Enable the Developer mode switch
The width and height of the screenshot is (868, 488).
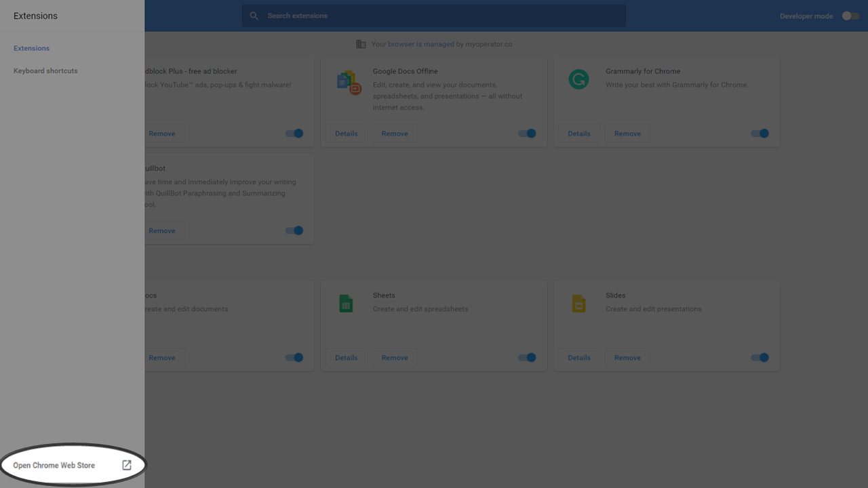click(850, 16)
